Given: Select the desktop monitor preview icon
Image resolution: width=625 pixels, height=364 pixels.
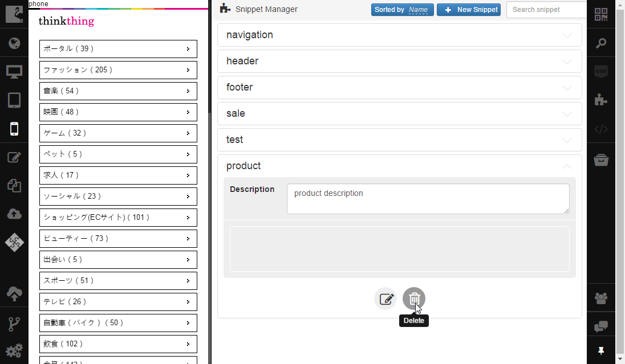Looking at the screenshot, I should 14,72.
